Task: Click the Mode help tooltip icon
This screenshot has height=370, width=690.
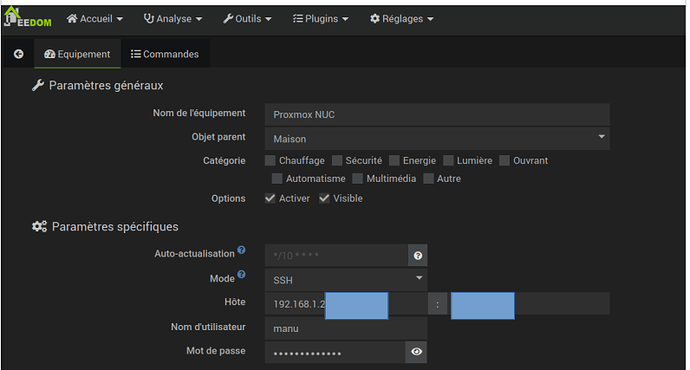Action: [x=241, y=275]
